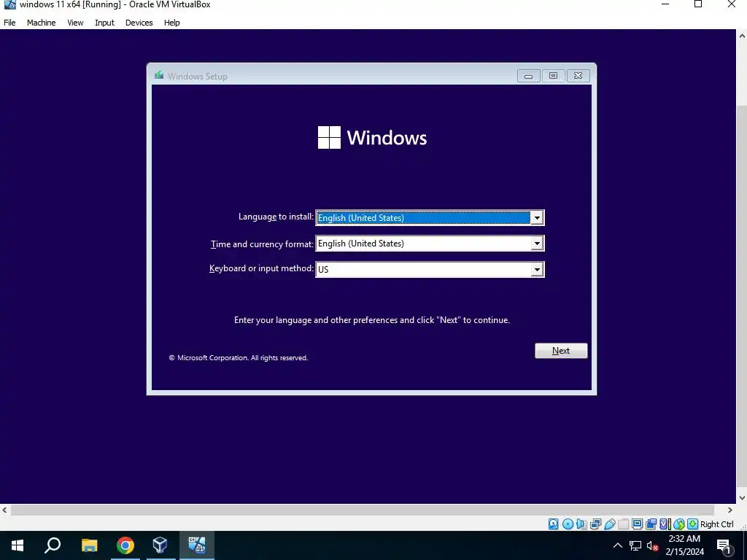Image resolution: width=747 pixels, height=560 pixels.
Task: Click the horizontal scrollbar right arrow
Action: pos(729,510)
